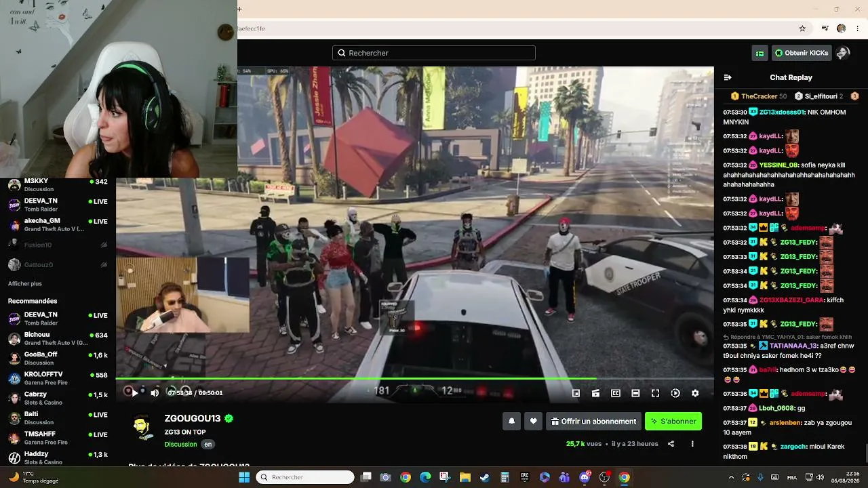Open the Kick gifts inventory icon

click(x=760, y=53)
